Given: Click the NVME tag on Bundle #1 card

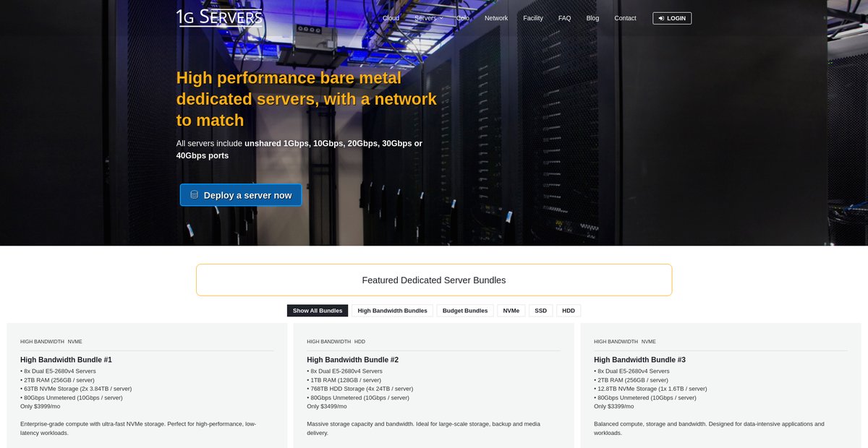Looking at the screenshot, I should [x=75, y=341].
